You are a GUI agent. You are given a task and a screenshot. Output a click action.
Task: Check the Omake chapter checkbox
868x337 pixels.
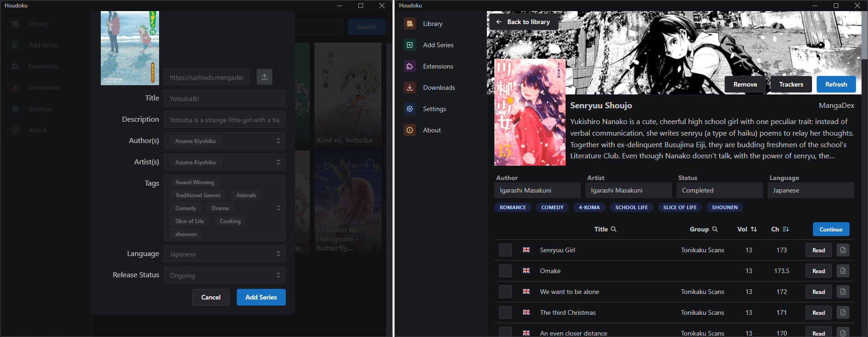click(x=505, y=271)
